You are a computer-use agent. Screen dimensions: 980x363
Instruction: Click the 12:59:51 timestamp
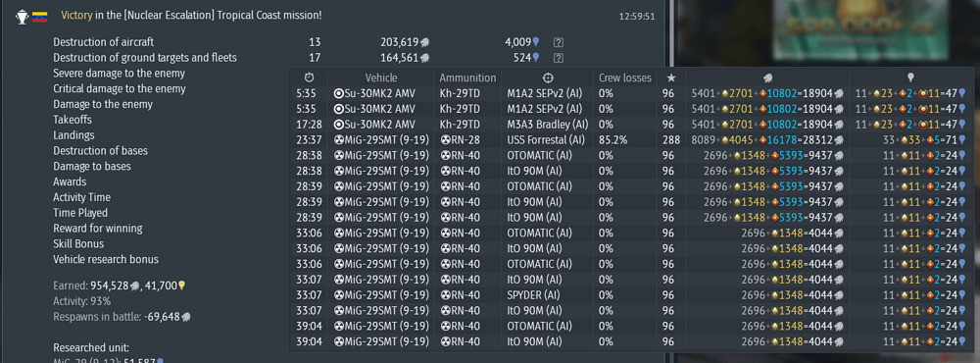637,17
